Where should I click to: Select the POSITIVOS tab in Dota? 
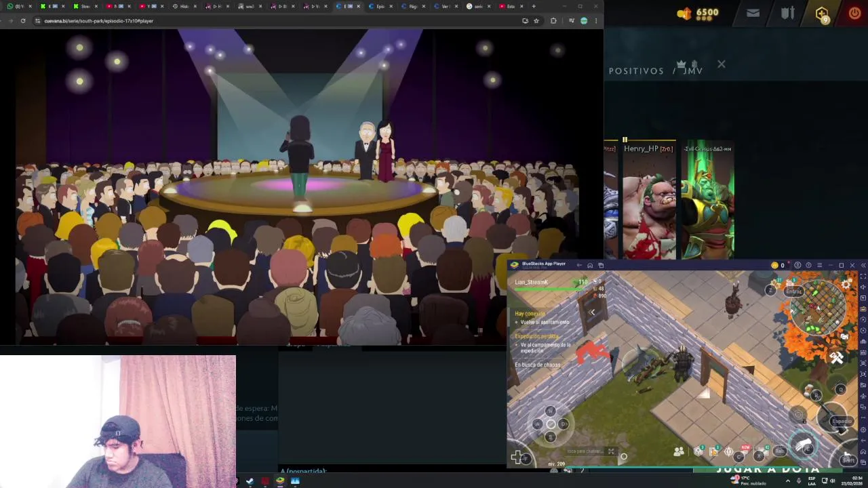pyautogui.click(x=636, y=71)
